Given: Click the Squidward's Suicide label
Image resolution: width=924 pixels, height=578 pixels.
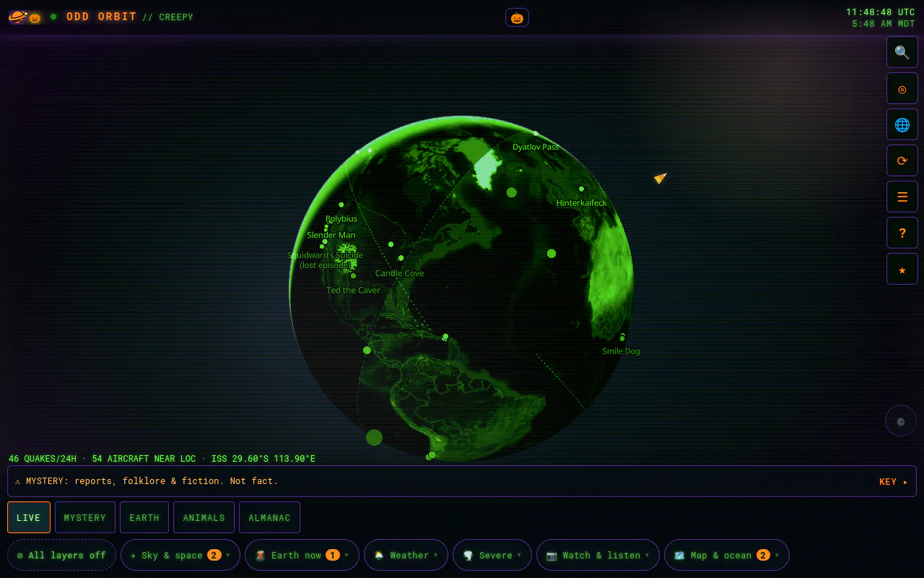Looking at the screenshot, I should tap(325, 260).
